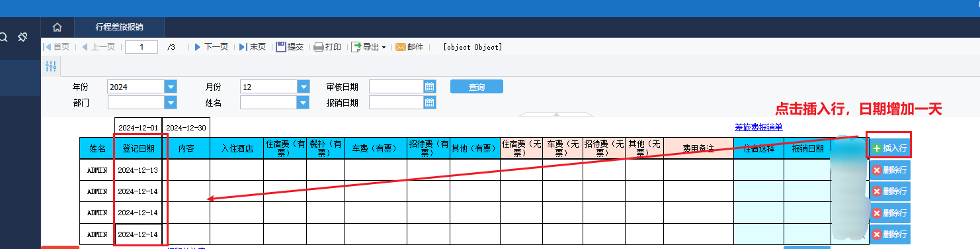Click the 2024-12-01 date cell
The width and height of the screenshot is (980, 249).
138,127
